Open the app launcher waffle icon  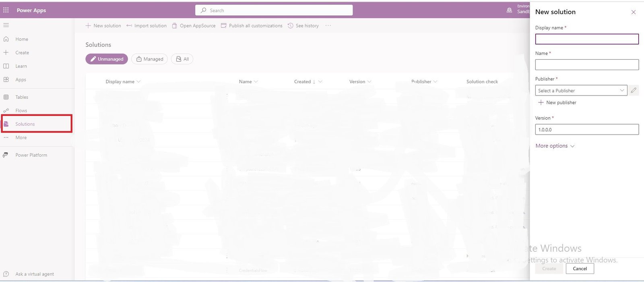tap(6, 10)
